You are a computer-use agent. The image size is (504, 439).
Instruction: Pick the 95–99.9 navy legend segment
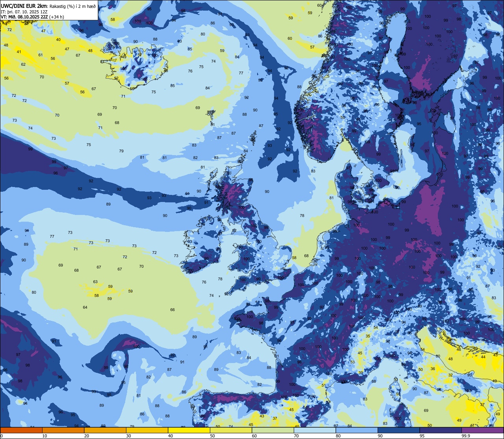tap(441, 430)
